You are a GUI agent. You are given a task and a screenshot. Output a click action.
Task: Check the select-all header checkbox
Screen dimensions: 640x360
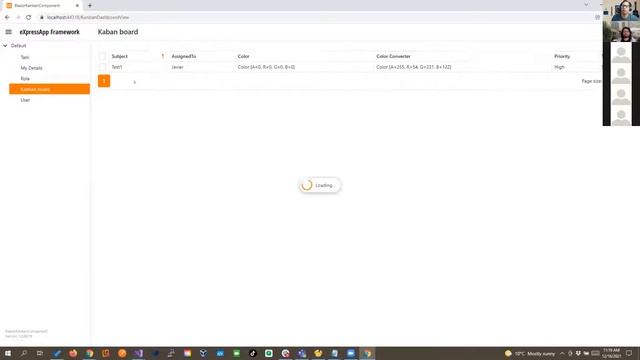(x=102, y=56)
